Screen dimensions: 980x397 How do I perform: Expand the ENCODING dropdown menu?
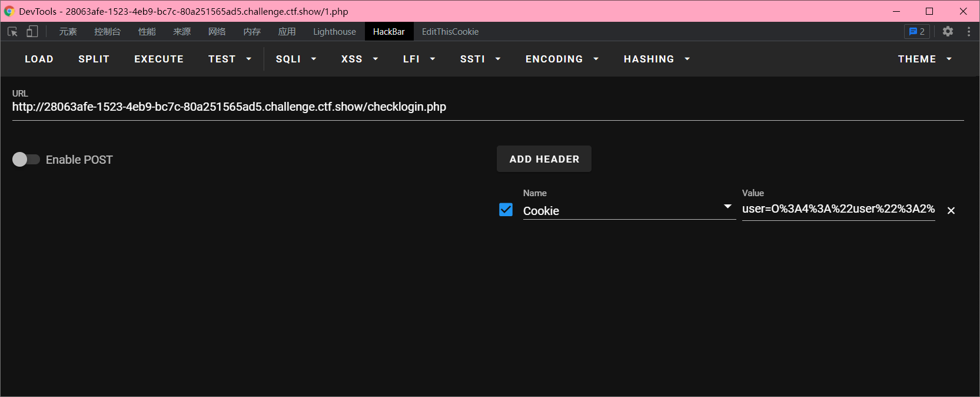pyautogui.click(x=562, y=59)
